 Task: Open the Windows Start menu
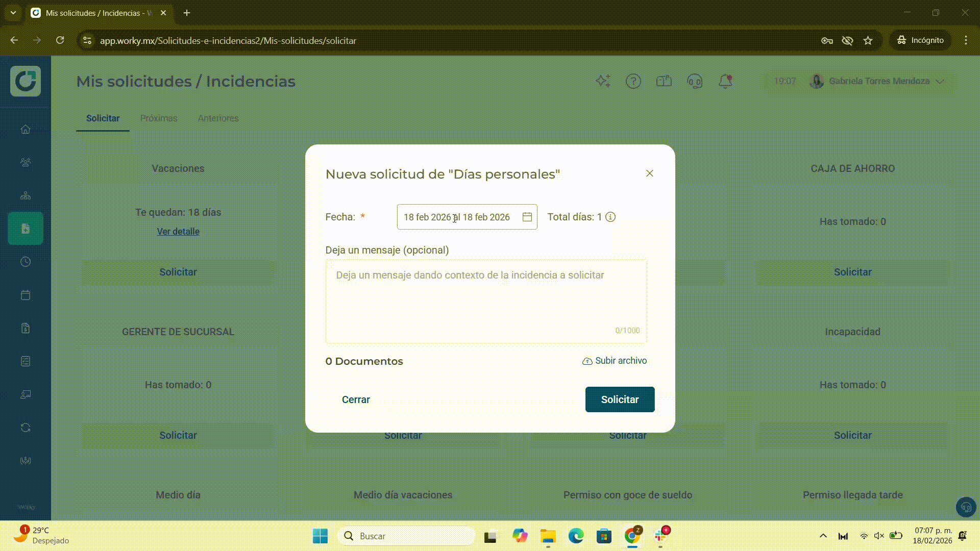pos(320,536)
